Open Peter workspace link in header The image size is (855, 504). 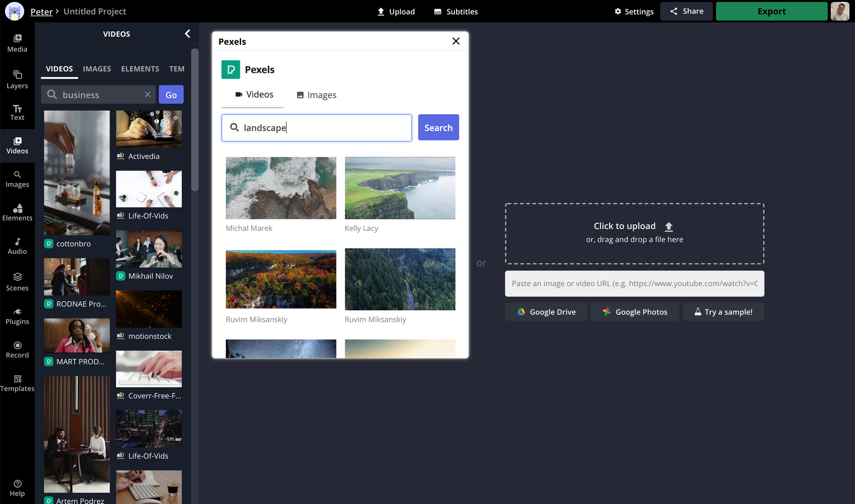tap(41, 12)
